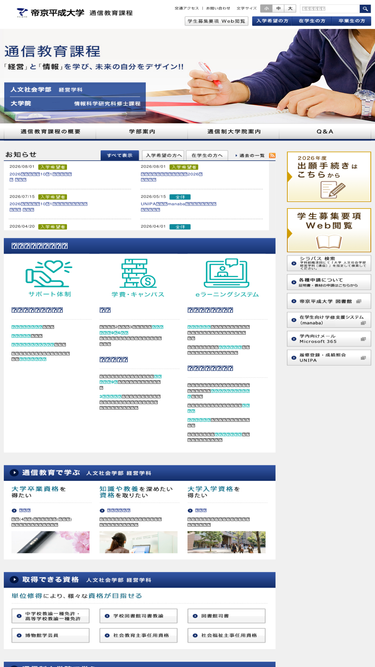The image size is (375, 667).
Task: Click inside the site search field
Action: point(330,9)
